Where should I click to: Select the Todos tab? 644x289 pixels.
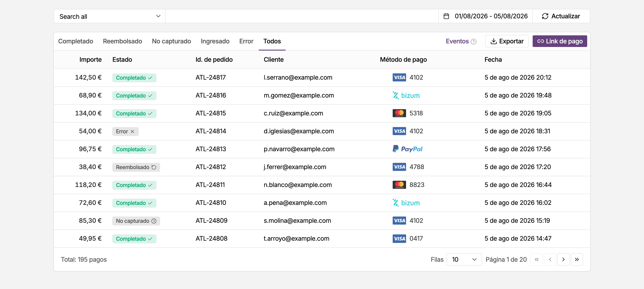coord(272,41)
